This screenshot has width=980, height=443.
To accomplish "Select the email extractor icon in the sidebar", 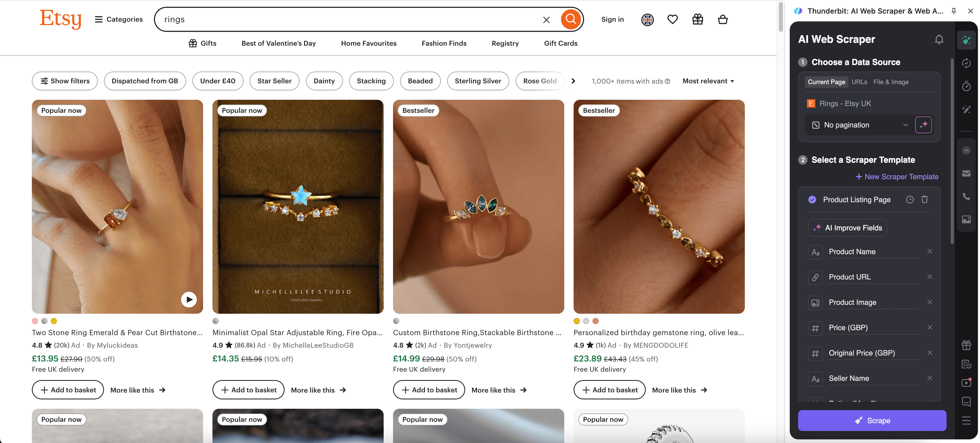I will 967,174.
